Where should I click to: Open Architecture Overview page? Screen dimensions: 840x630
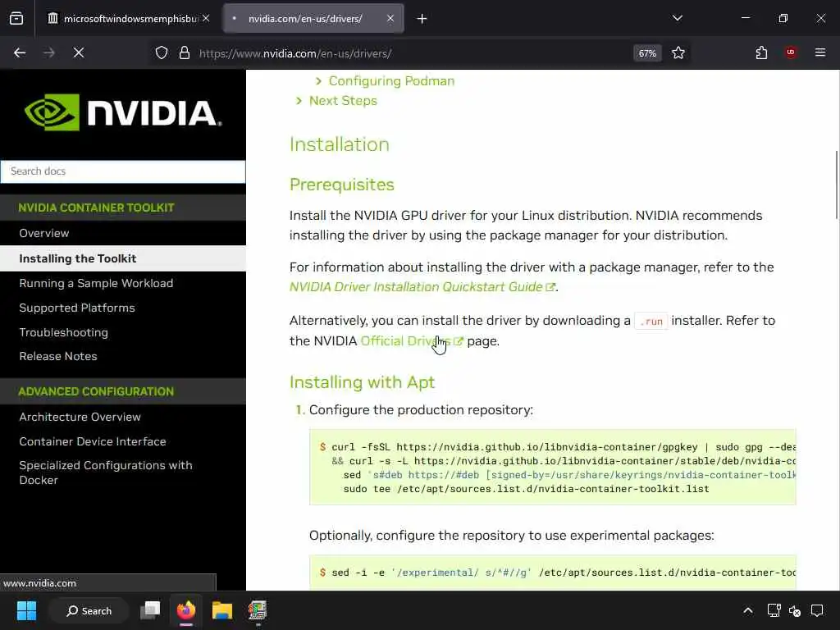click(x=80, y=417)
